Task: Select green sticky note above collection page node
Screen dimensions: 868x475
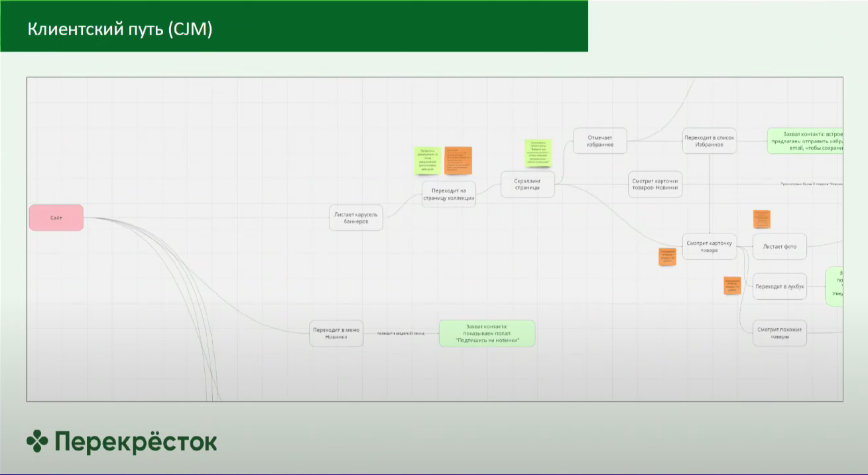Action: tap(427, 161)
